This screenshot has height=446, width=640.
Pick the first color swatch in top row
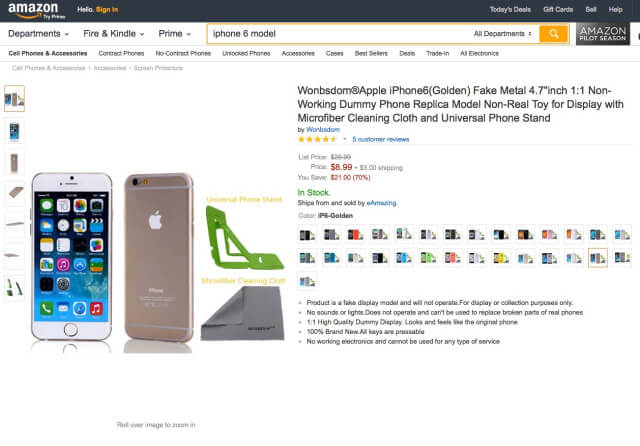(308, 235)
